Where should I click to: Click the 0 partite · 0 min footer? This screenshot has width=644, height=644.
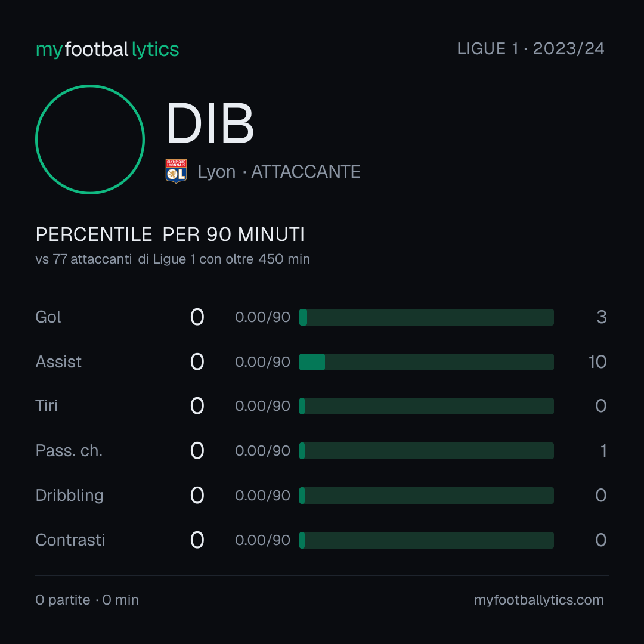[87, 600]
